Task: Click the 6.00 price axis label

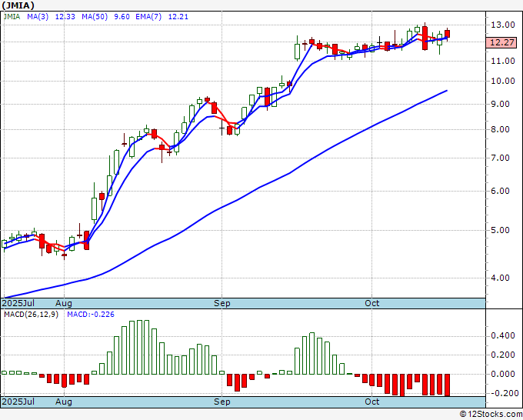Action: coord(501,191)
